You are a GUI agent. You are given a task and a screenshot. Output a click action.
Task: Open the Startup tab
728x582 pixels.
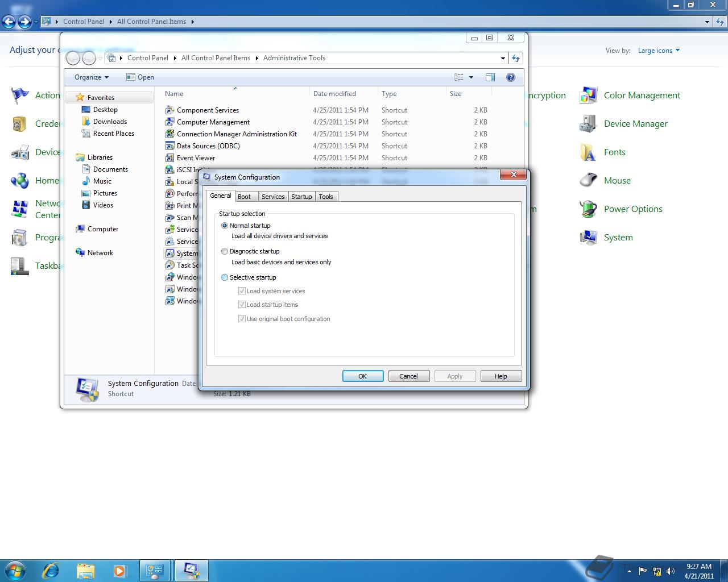coord(301,197)
